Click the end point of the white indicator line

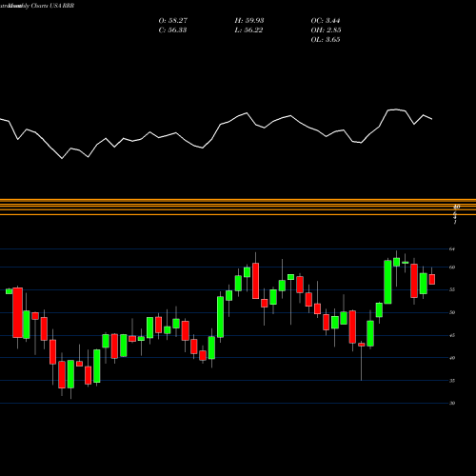click(x=432, y=119)
